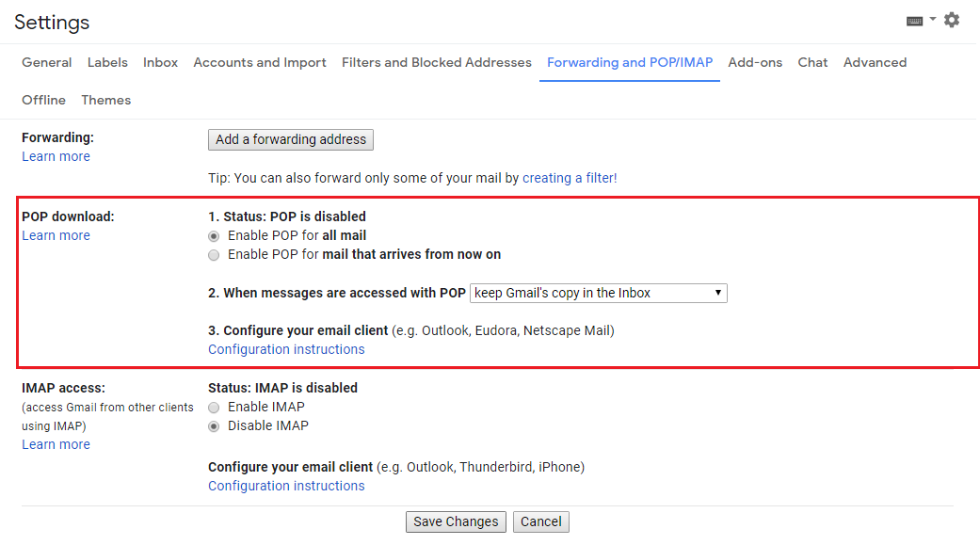Switch to the General settings tab
The image size is (980, 545).
[x=46, y=62]
